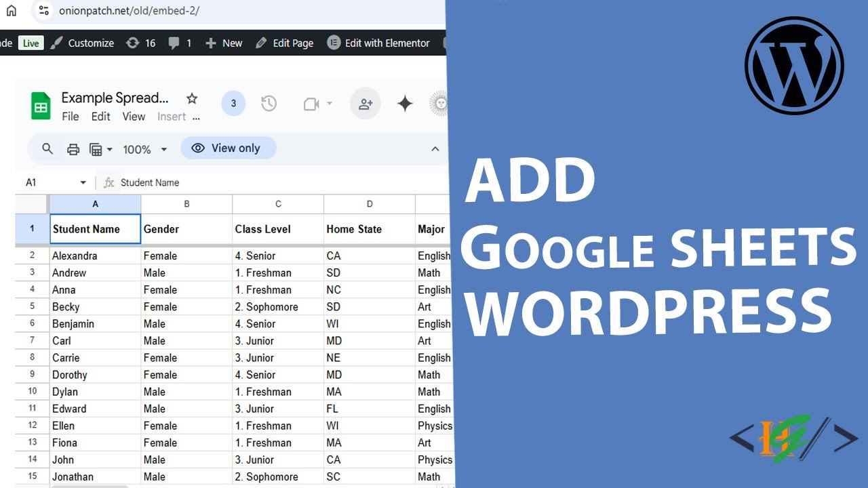Image resolution: width=868 pixels, height=488 pixels.
Task: Open the Insert menu
Action: 172,117
